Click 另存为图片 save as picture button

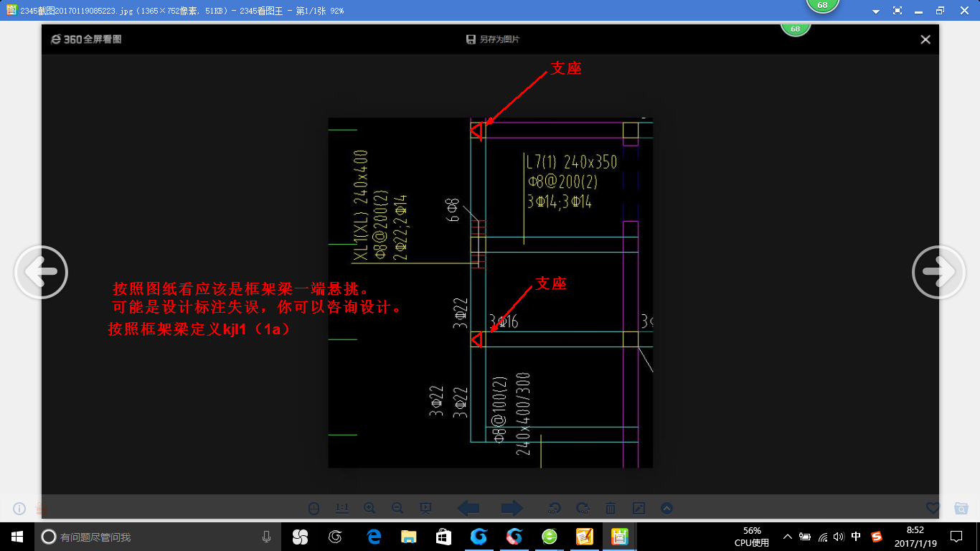coord(492,39)
